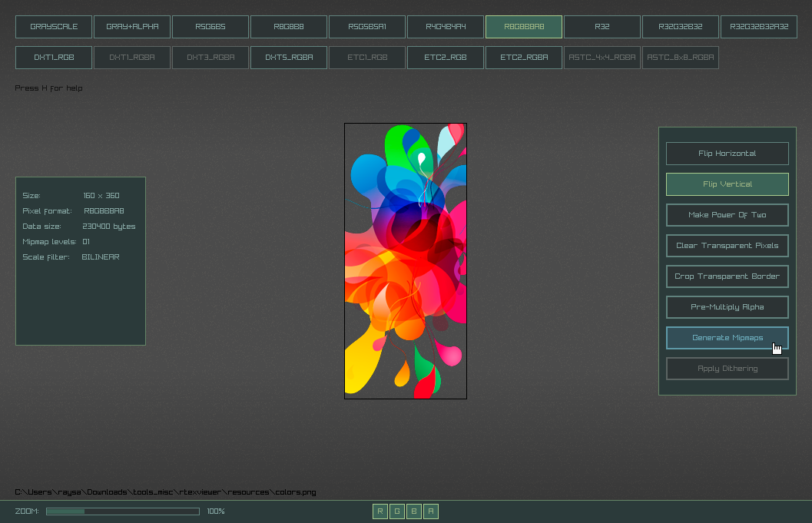Click Crop Transparent Border
The height and width of the screenshot is (523, 812).
727,276
